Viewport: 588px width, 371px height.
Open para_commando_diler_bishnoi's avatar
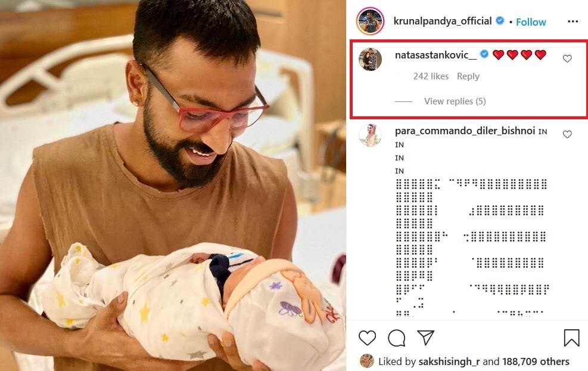[370, 135]
